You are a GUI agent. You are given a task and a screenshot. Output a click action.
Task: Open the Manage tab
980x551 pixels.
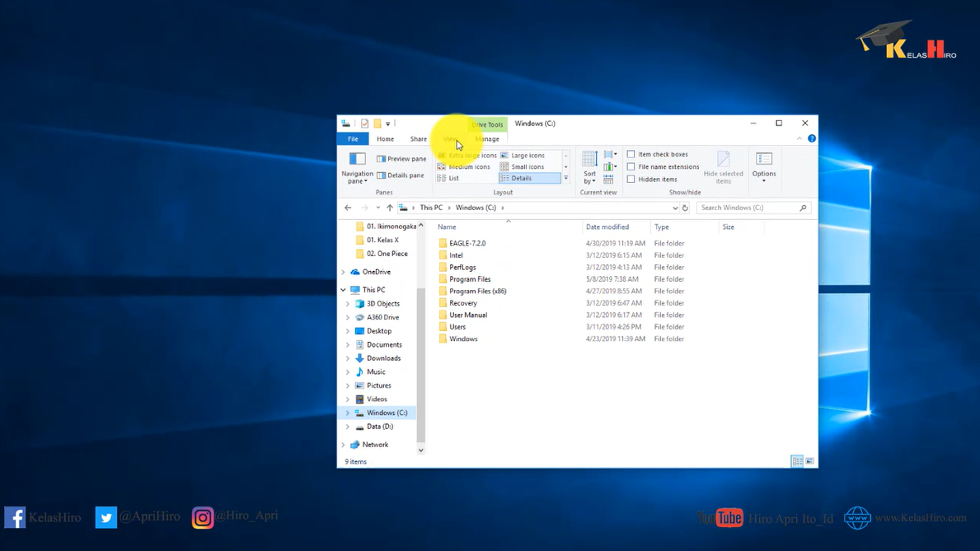click(487, 138)
